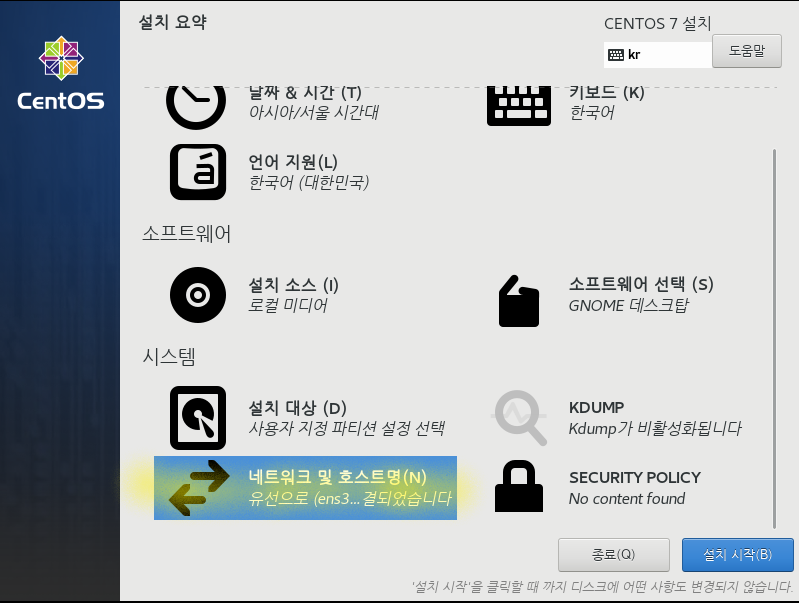Click the 종료(Q) quit button
The height and width of the screenshot is (603, 799).
[614, 555]
